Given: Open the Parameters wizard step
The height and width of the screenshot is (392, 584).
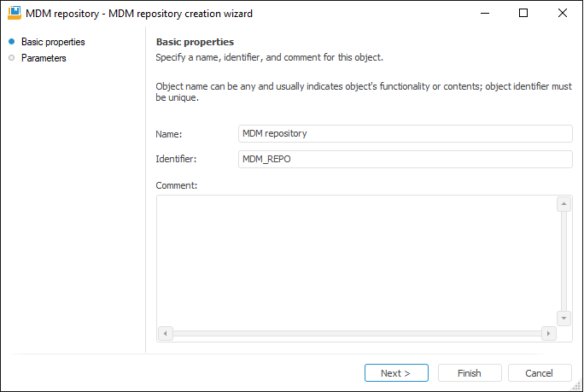Looking at the screenshot, I should click(x=44, y=58).
